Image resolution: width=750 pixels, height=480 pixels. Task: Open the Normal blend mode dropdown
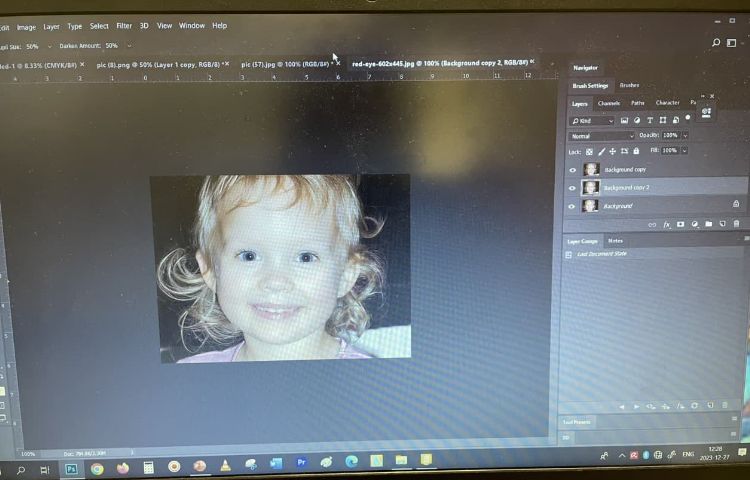[x=597, y=135]
